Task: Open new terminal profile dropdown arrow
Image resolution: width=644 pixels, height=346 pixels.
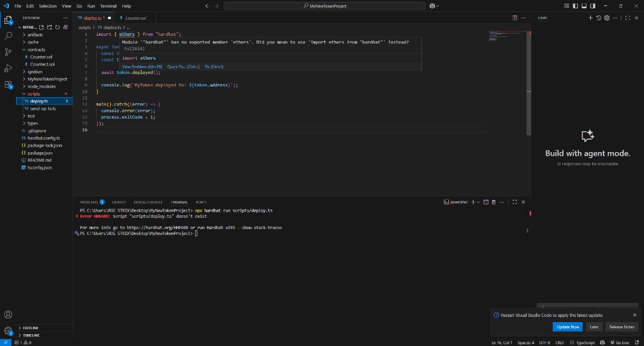Action: (478, 202)
